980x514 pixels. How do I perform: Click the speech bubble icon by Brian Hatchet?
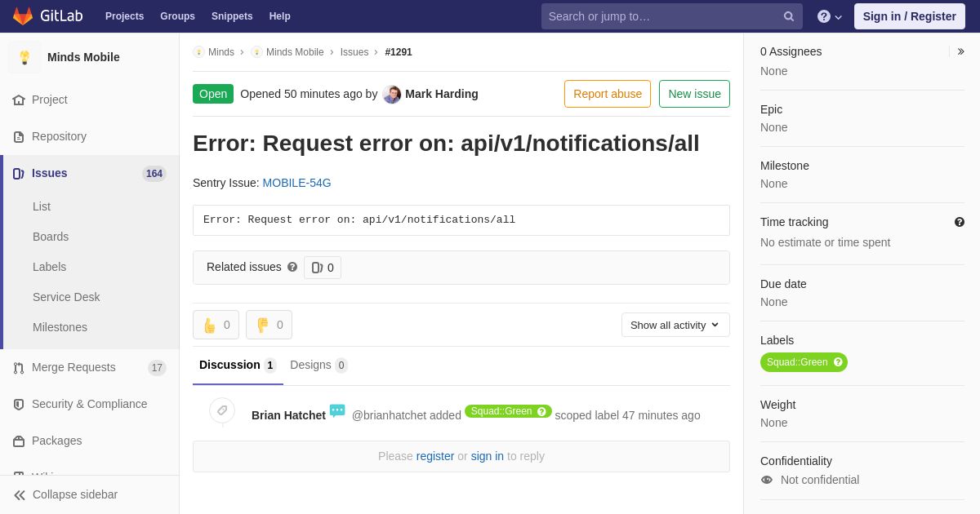tap(337, 410)
